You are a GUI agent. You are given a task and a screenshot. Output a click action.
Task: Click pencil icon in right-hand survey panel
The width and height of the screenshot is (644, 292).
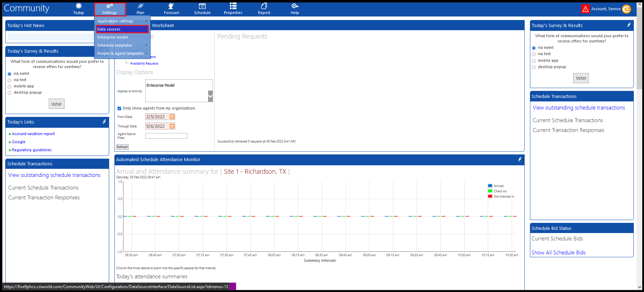click(x=629, y=25)
